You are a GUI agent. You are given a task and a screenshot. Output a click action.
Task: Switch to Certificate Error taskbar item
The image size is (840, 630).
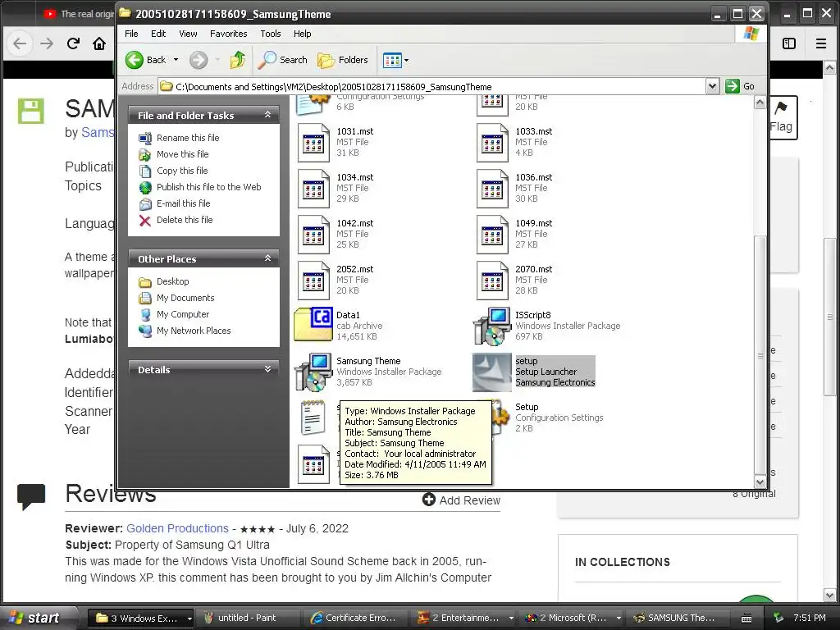click(356, 619)
